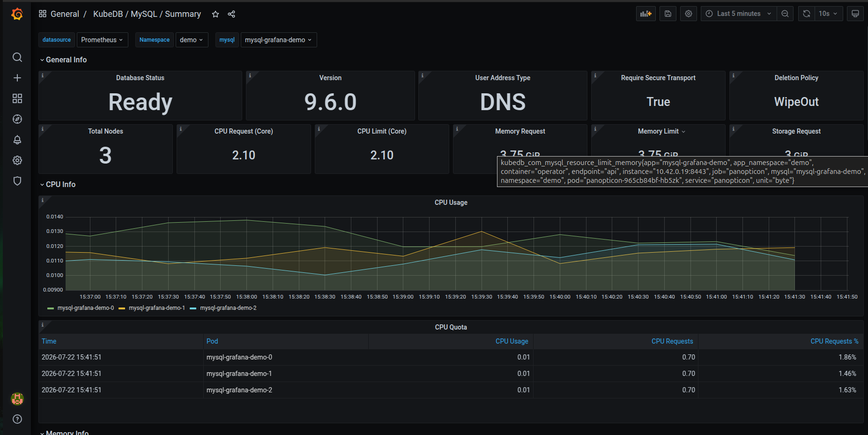Image resolution: width=868 pixels, height=435 pixels.
Task: Cycle view mode with monitor icon
Action: point(855,14)
